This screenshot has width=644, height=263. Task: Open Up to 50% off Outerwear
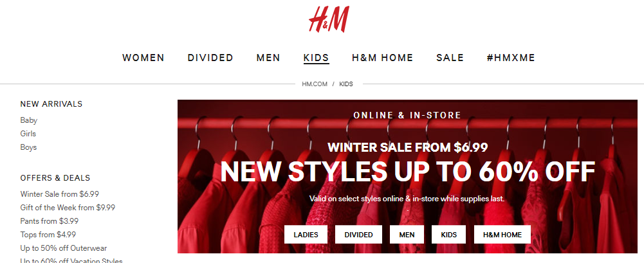(x=64, y=248)
